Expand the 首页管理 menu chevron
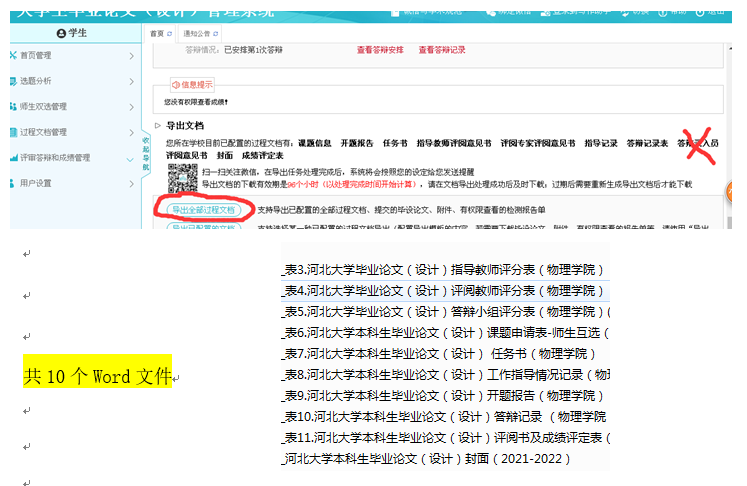The height and width of the screenshot is (486, 747). [131, 54]
